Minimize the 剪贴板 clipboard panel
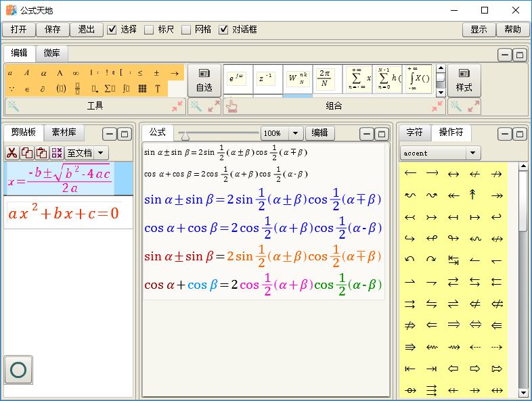This screenshot has height=401, width=532. [110, 135]
